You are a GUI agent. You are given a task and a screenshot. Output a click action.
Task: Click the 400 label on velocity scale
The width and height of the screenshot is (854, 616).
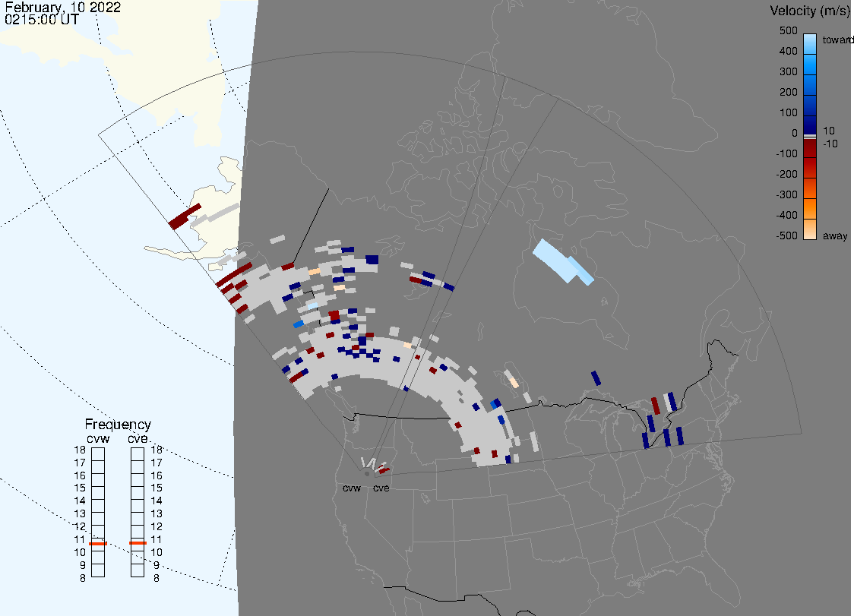pyautogui.click(x=788, y=51)
